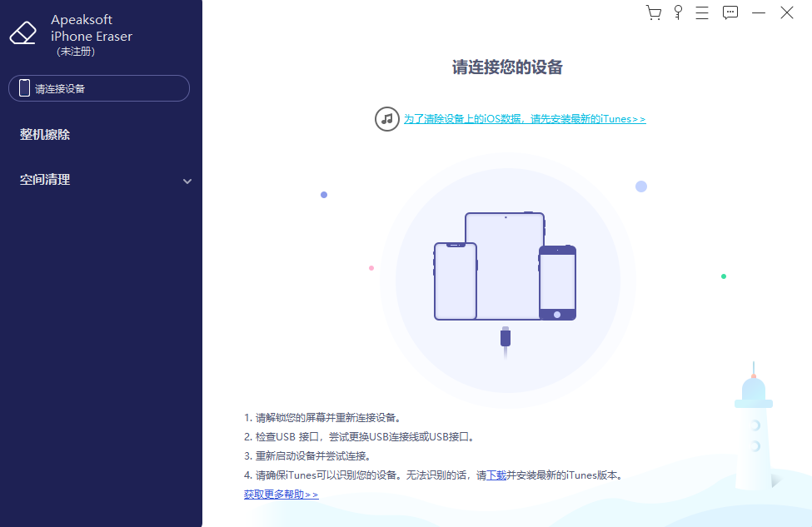Open the shopping cart purchase icon
812x527 pixels.
click(x=654, y=12)
